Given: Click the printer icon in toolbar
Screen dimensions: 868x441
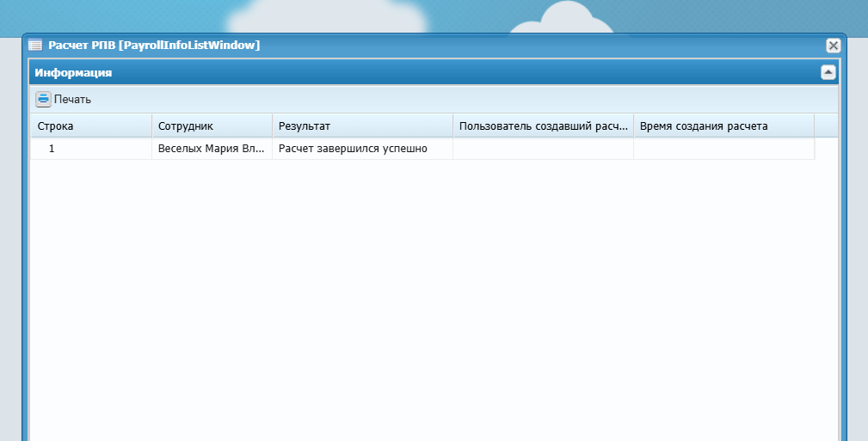Looking at the screenshot, I should (43, 100).
